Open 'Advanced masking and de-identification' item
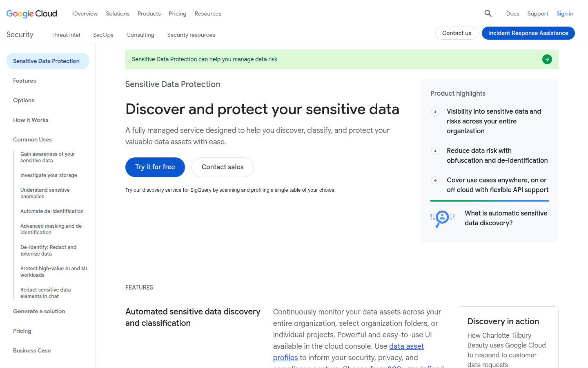 tap(52, 229)
